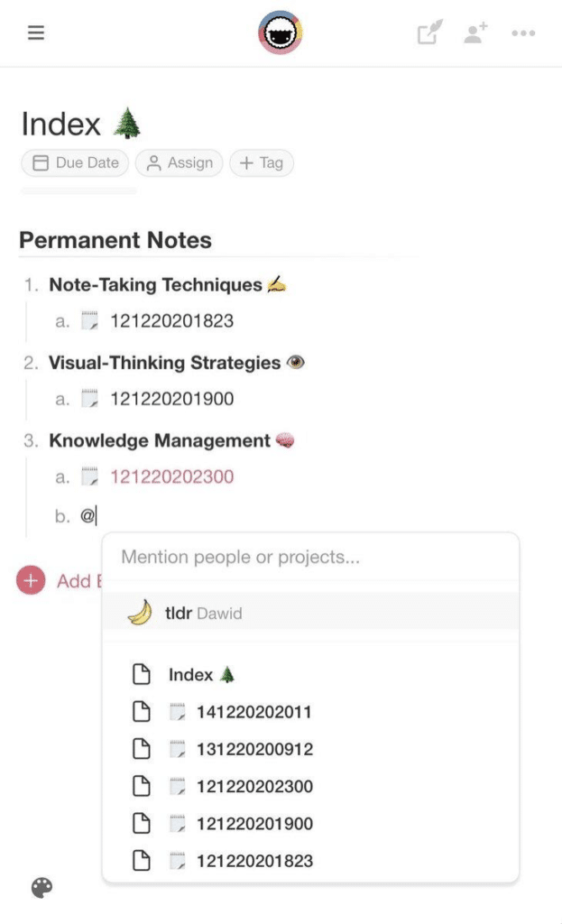The image size is (562, 924).
Task: Click the app logo at top center
Action: click(280, 32)
